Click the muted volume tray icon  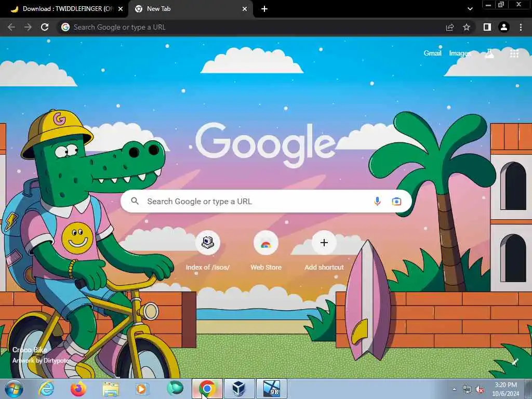click(x=480, y=390)
